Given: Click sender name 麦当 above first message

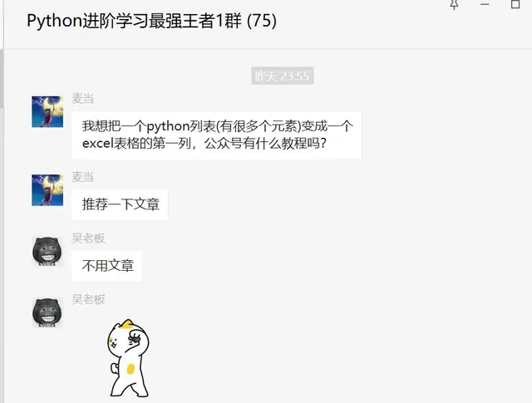Looking at the screenshot, I should coord(82,99).
